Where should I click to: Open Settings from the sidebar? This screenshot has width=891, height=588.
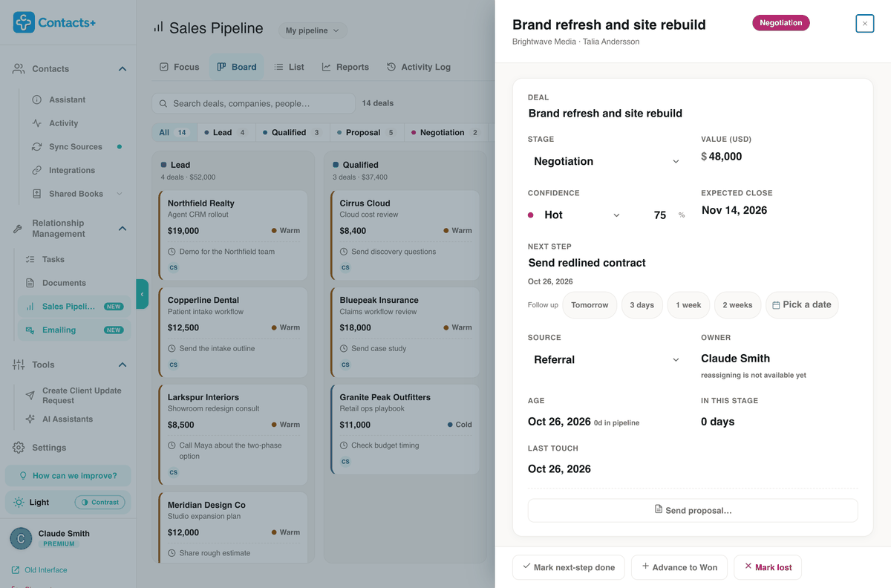click(x=49, y=448)
